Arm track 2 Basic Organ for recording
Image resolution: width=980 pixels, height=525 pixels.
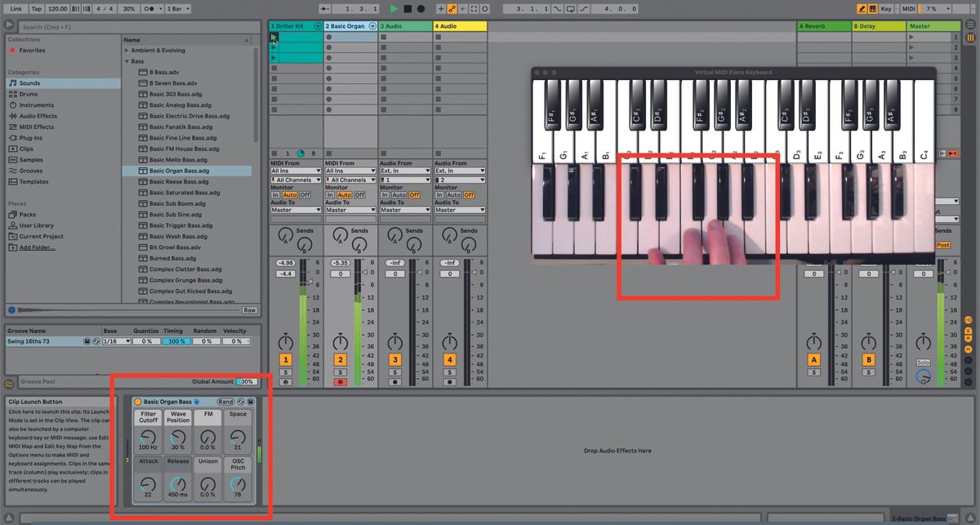tap(340, 381)
